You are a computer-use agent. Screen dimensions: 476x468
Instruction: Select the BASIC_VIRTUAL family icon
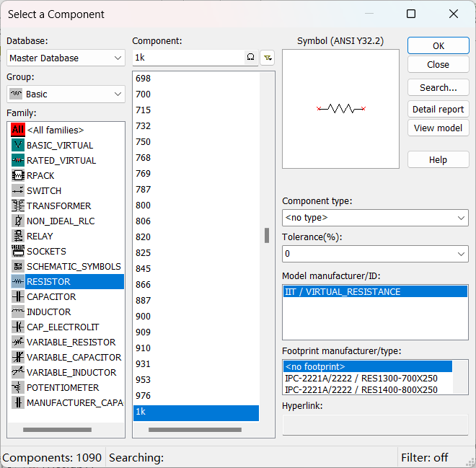pos(18,145)
